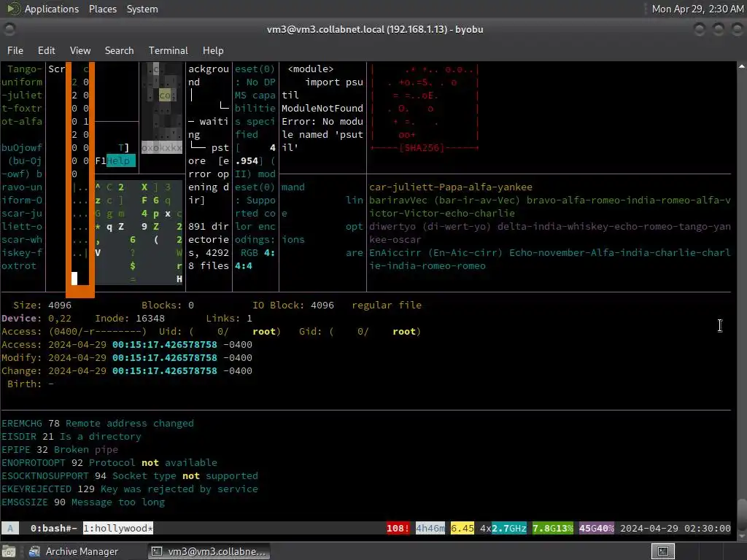Click the workspace switcher terminal thumbnail
The image size is (747, 560).
(663, 551)
